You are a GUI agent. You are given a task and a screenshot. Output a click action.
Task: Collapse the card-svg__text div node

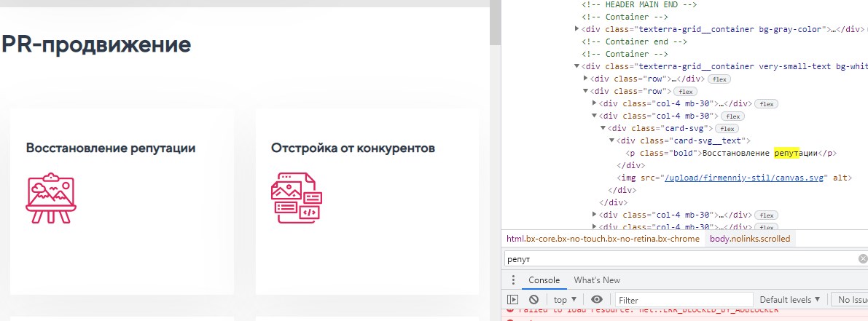tap(611, 140)
